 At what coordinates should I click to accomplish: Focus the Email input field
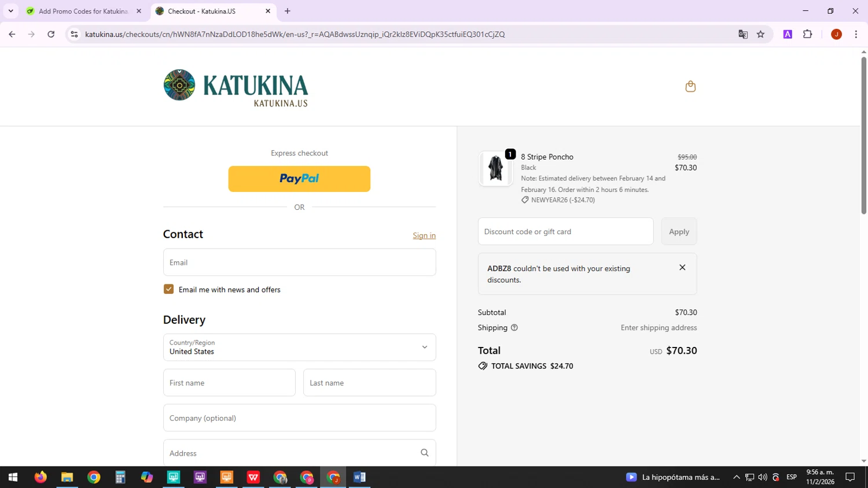[x=300, y=262]
